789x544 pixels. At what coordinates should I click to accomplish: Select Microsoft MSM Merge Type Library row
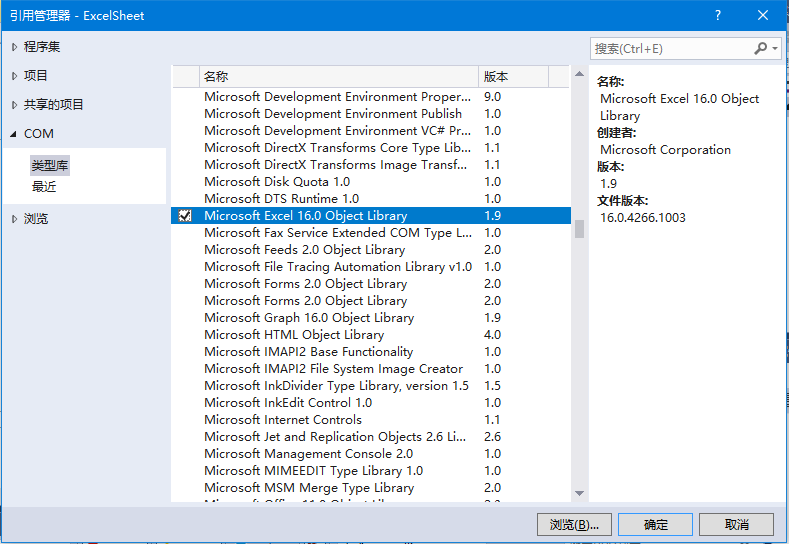(x=371, y=488)
